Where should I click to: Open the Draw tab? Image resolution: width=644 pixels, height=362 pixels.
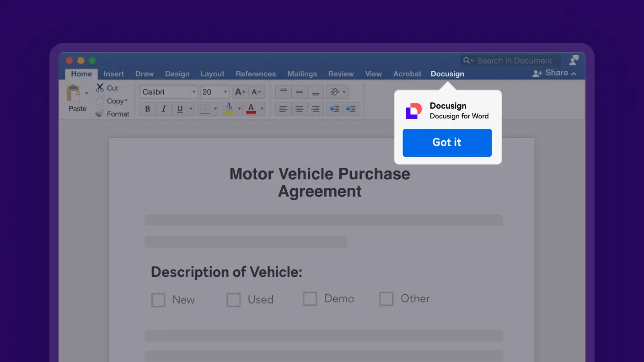tap(145, 74)
